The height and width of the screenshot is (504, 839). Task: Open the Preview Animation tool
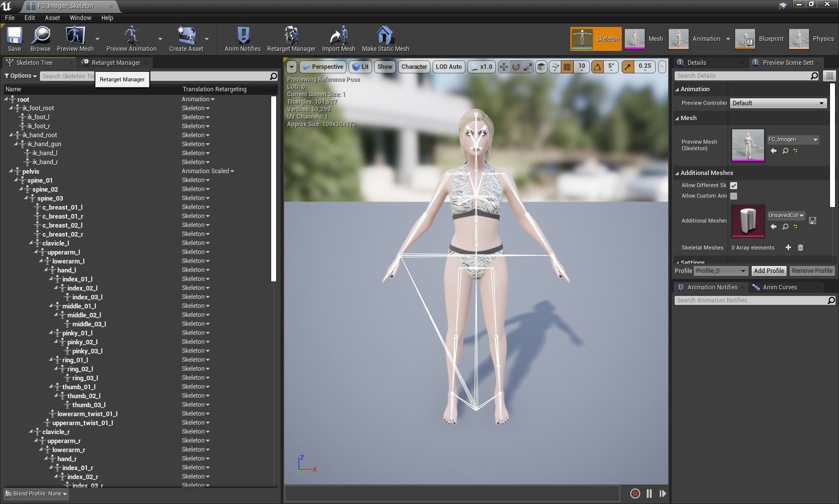coord(131,39)
